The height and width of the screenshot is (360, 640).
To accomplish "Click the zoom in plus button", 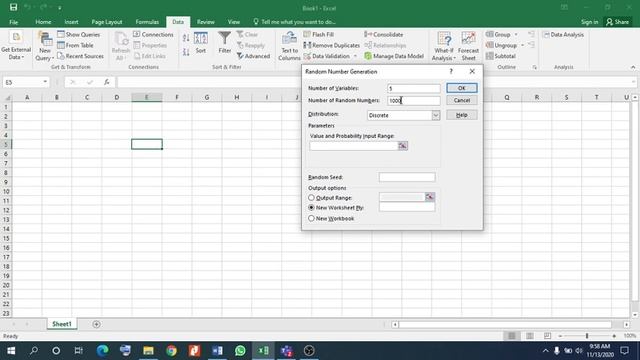I will click(614, 336).
